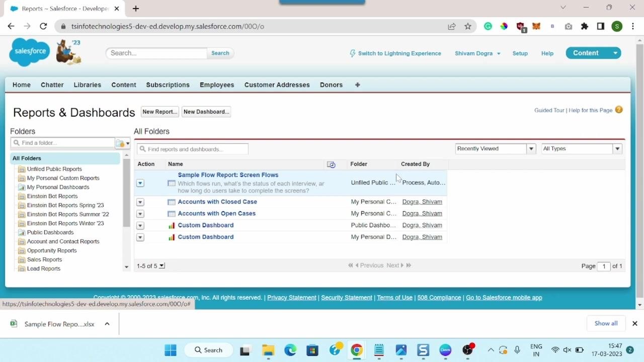The image size is (644, 362).
Task: Reload the browser page
Action: (43, 26)
